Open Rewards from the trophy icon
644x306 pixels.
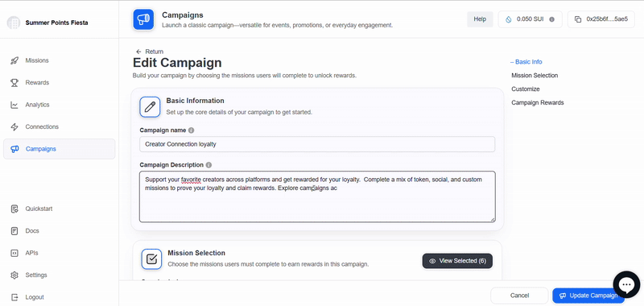(14, 83)
